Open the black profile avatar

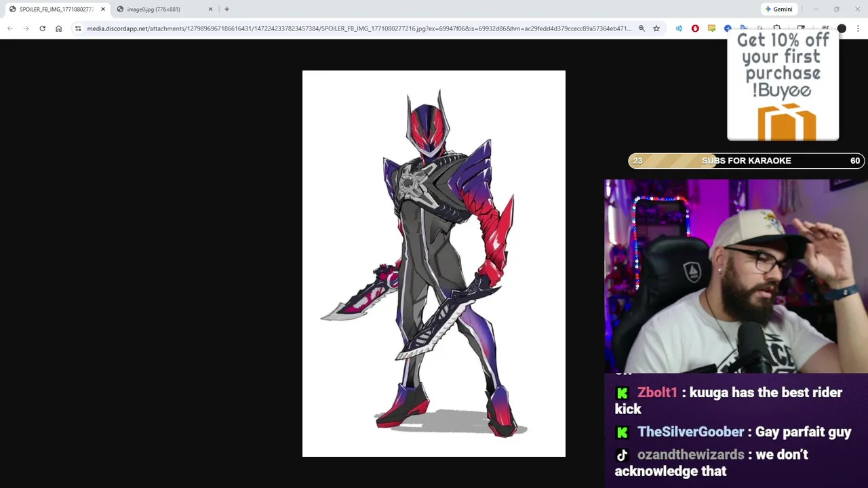pos(842,28)
